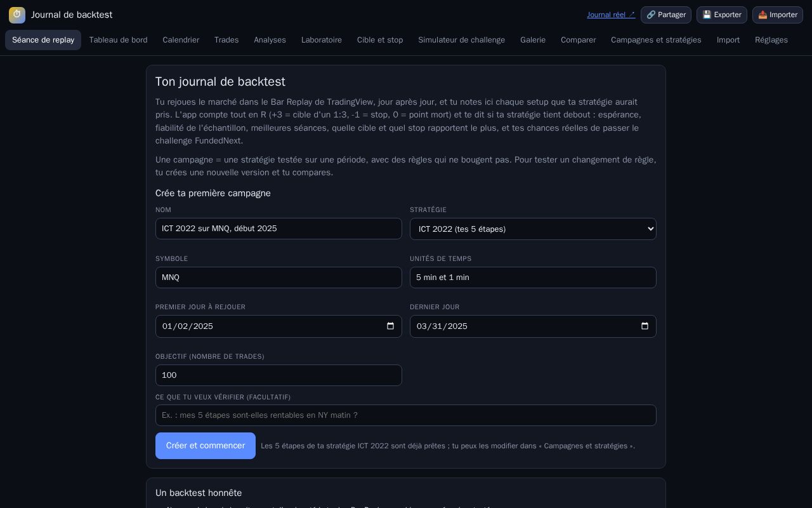Click the Ce que tu veux vérifier field

406,415
